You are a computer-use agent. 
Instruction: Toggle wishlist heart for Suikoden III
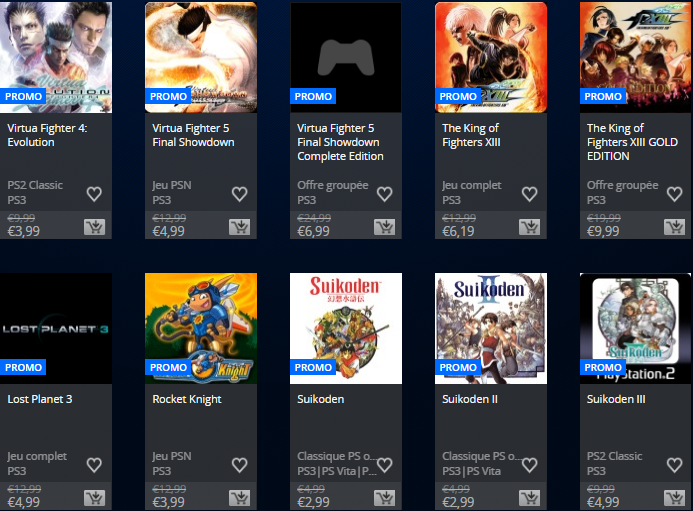coord(673,465)
